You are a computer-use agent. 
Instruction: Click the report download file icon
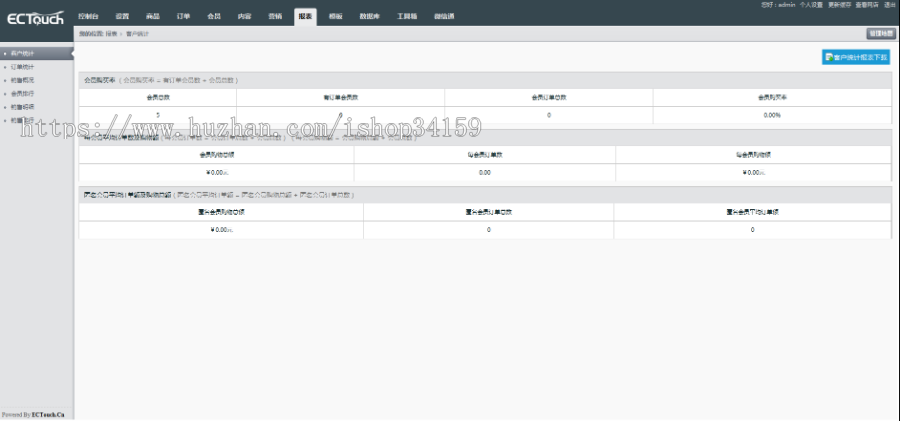829,57
